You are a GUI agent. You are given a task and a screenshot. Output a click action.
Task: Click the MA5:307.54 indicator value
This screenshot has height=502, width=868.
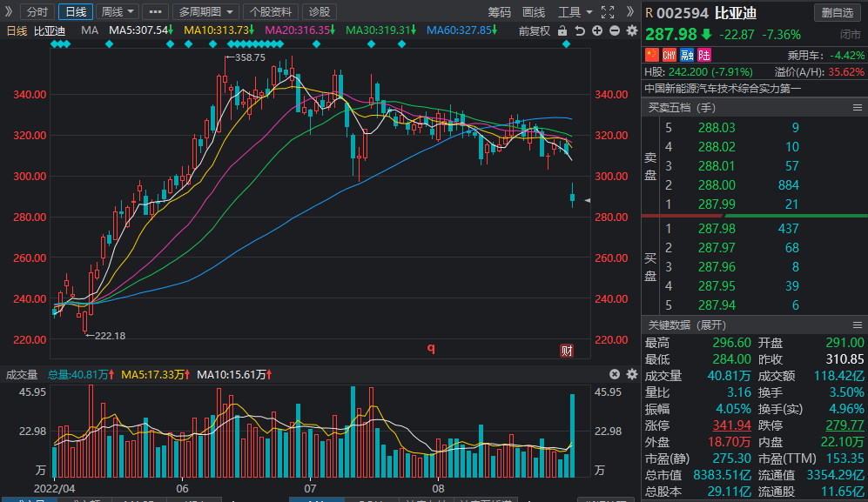click(x=141, y=30)
